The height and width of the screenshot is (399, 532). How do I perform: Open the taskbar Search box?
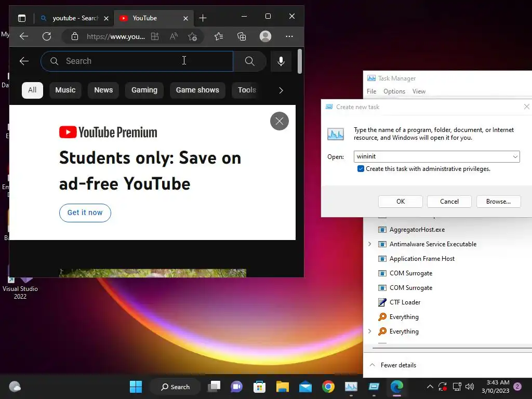coord(175,387)
